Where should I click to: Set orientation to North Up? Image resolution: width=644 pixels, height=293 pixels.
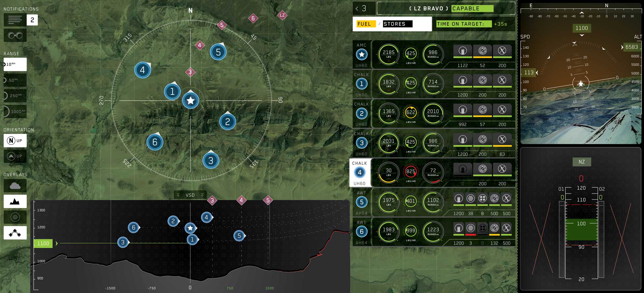tap(15, 141)
